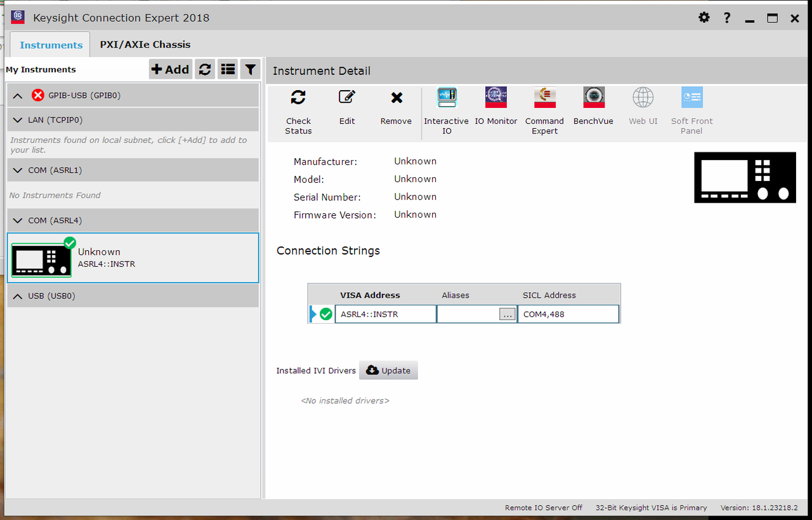The height and width of the screenshot is (520, 812).
Task: Expand the GPIB-USB (GPIB0) group
Action: point(17,96)
